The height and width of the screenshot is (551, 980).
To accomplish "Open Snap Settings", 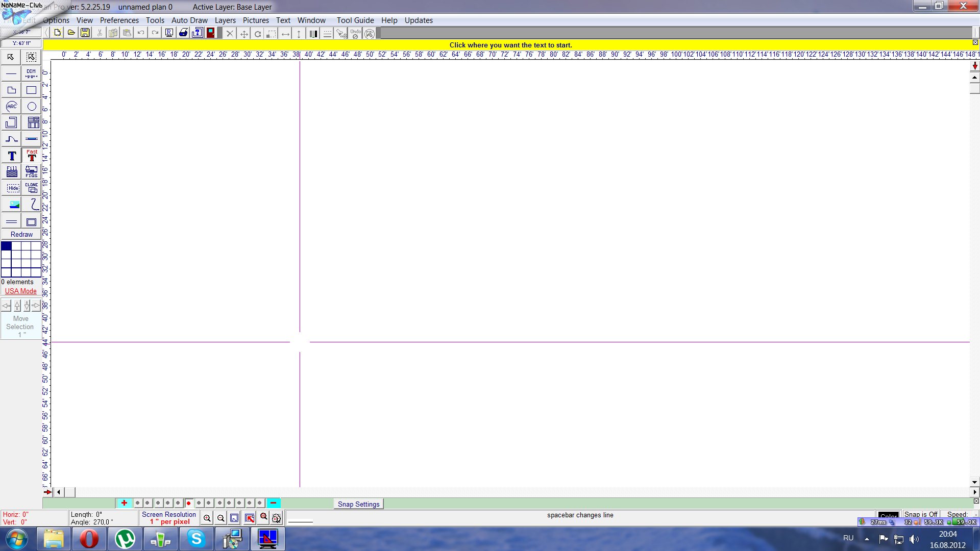I will (358, 504).
